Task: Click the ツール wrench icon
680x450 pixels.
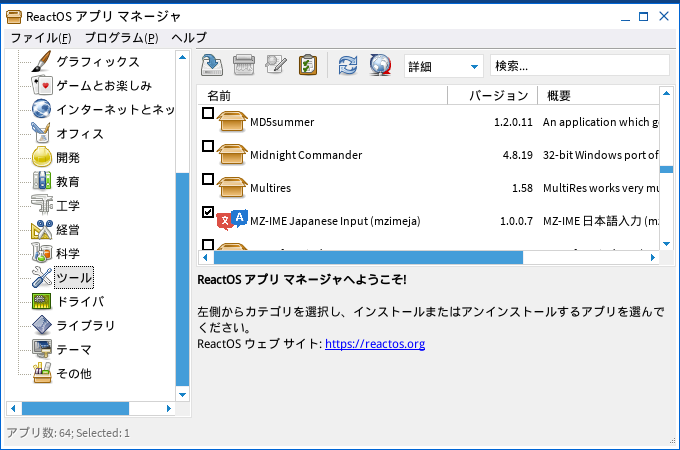Action: click(42, 277)
